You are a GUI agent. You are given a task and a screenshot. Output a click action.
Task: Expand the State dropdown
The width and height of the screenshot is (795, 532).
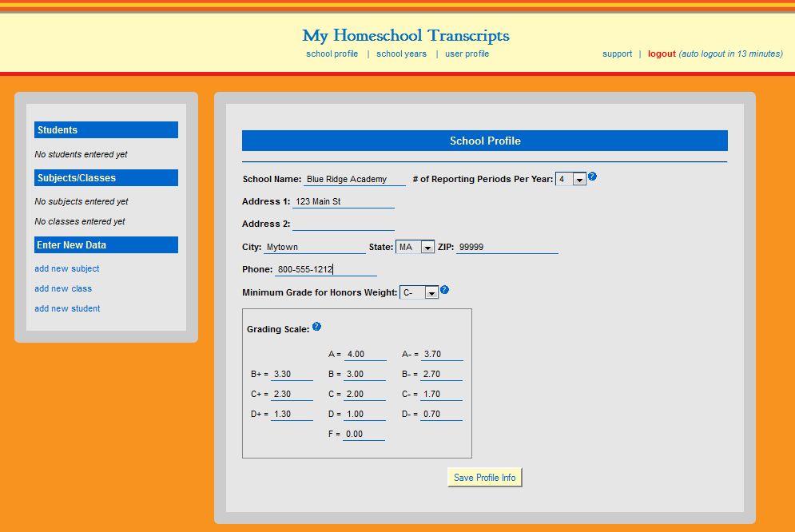tap(415, 248)
